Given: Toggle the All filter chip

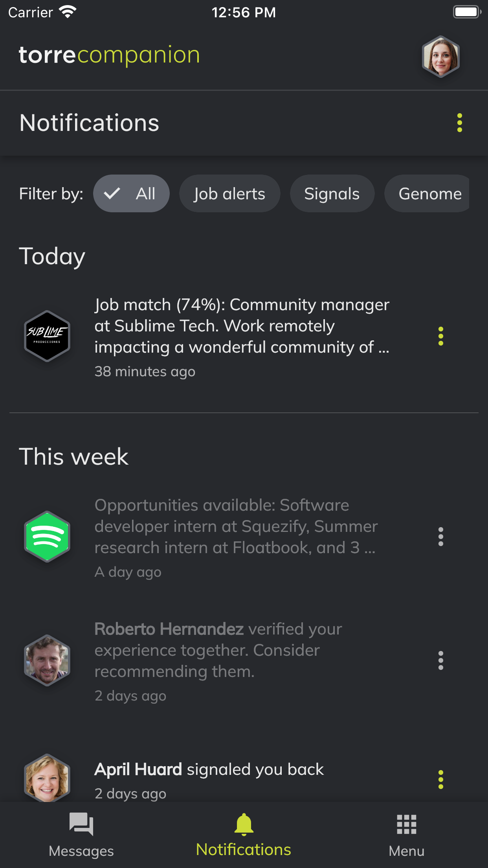Looking at the screenshot, I should [131, 193].
